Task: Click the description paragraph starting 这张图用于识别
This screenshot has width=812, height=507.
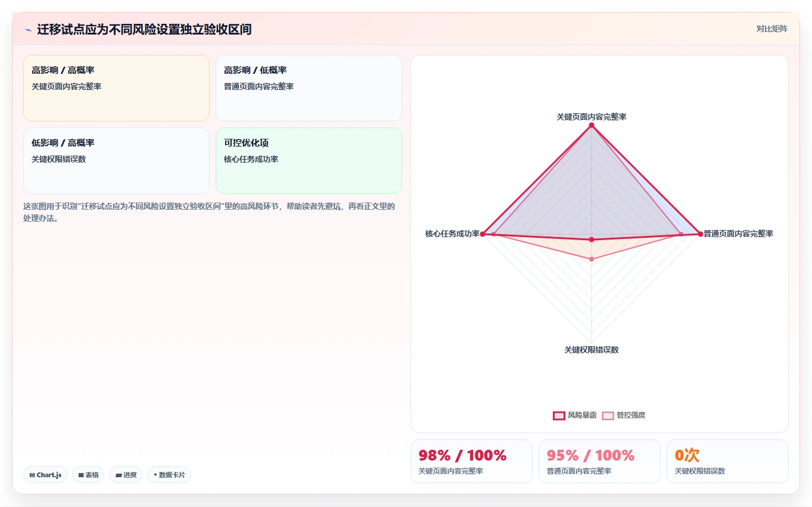Action: point(209,212)
